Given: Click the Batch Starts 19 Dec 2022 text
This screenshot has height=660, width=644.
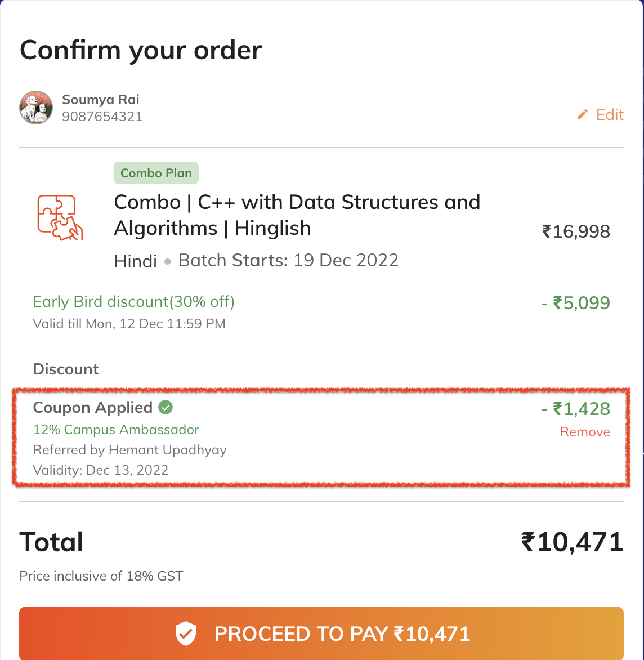Looking at the screenshot, I should [x=288, y=261].
